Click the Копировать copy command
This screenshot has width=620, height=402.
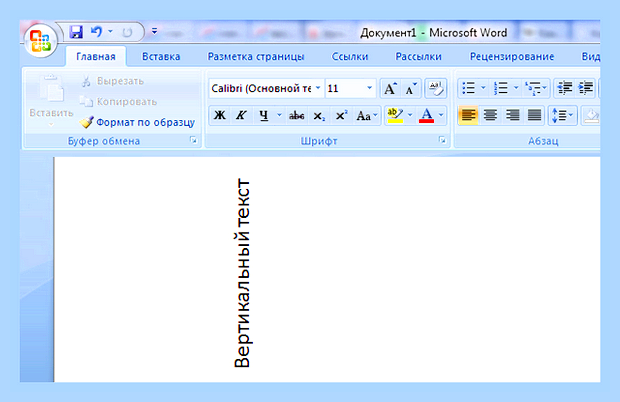[118, 102]
